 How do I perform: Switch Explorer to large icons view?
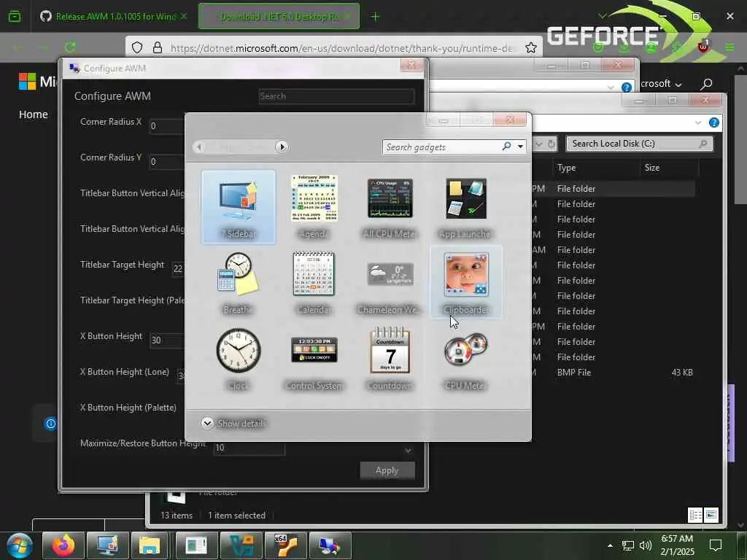[711, 515]
